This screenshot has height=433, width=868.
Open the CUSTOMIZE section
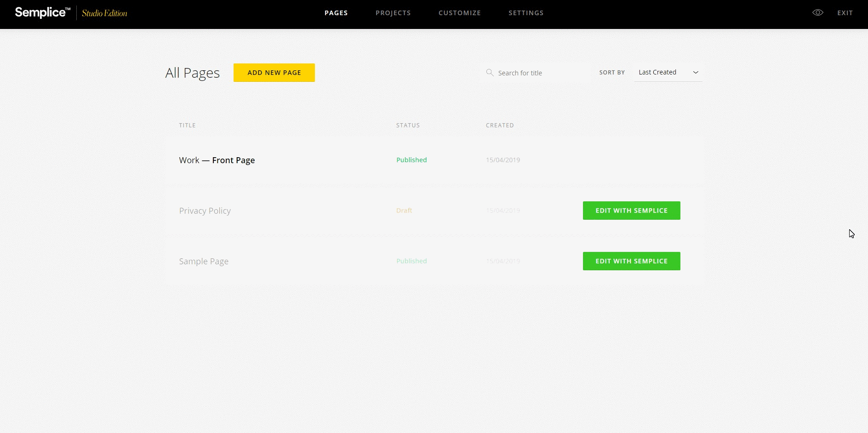tap(459, 13)
